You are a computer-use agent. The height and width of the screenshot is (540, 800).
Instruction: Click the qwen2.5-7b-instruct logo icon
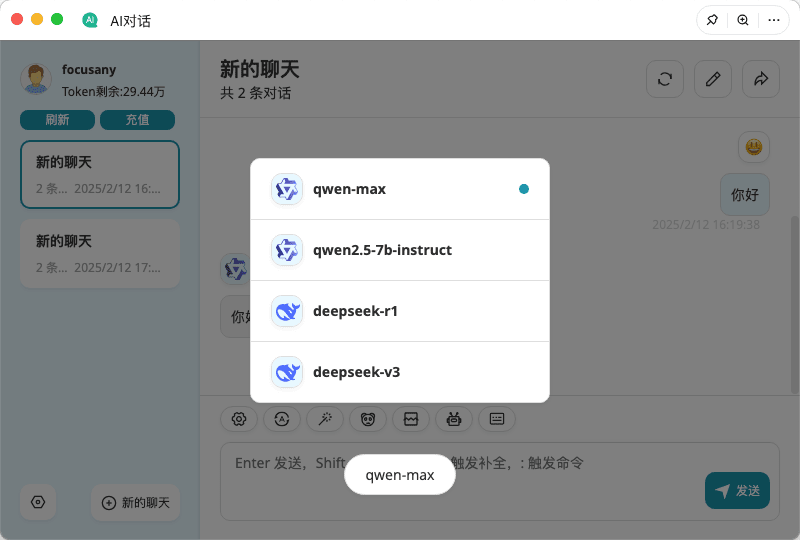click(x=287, y=250)
